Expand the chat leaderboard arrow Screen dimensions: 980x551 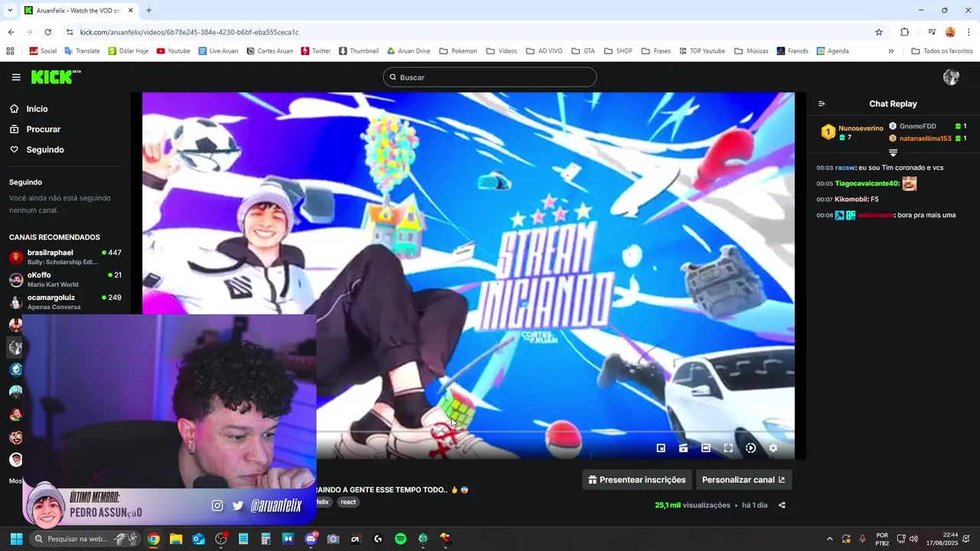(x=893, y=153)
